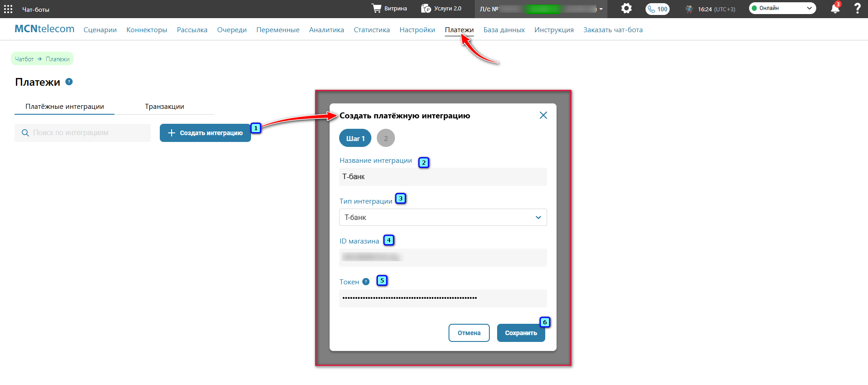Click Платежи breadcrumb item
The width and height of the screenshot is (868, 385).
tap(58, 59)
